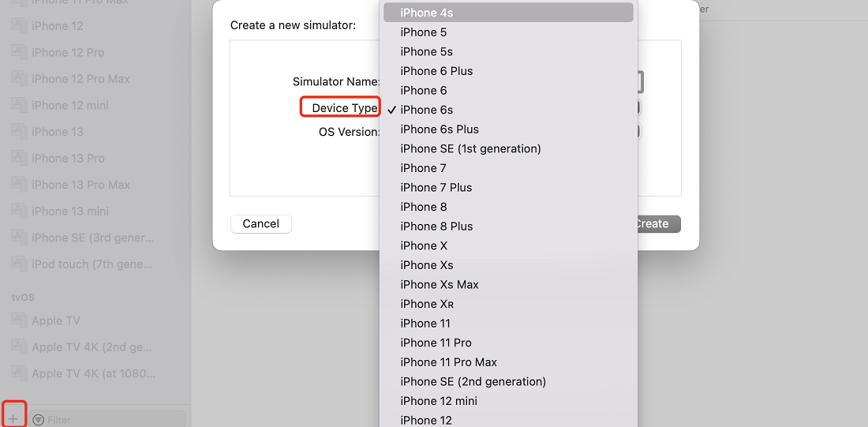Image resolution: width=868 pixels, height=427 pixels.
Task: Select iPhone 13 Pro in sidebar
Action: [68, 159]
